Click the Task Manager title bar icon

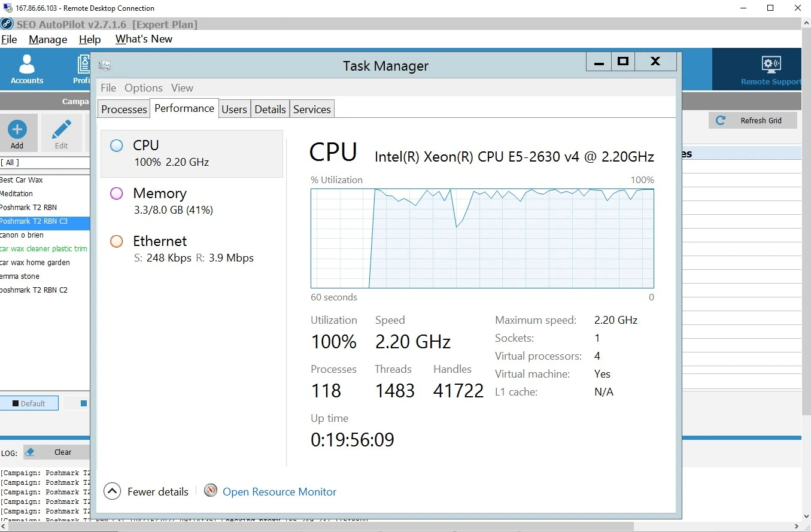pos(105,66)
